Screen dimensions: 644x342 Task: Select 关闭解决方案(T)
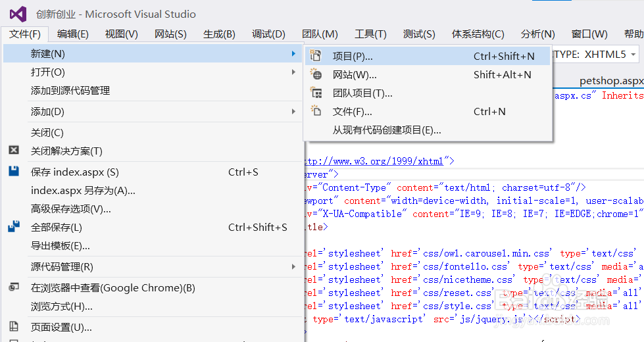pyautogui.click(x=153, y=151)
